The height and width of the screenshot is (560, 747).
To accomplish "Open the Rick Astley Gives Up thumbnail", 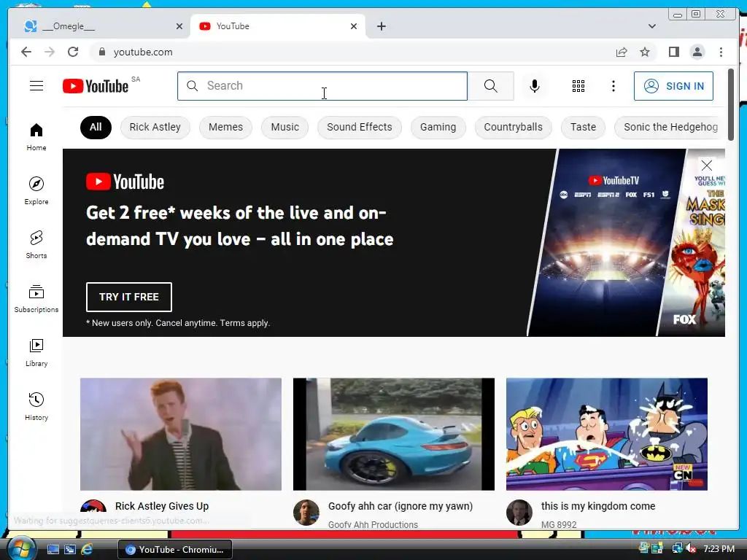I will (181, 435).
